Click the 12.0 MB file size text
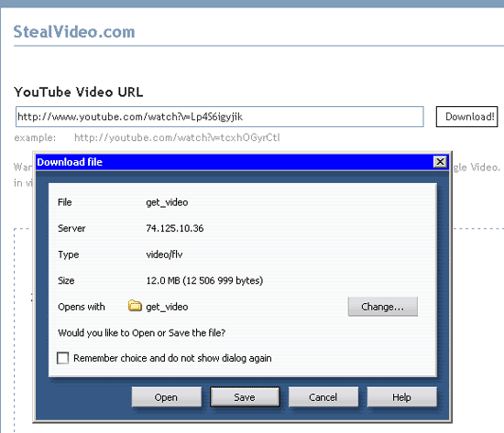The width and height of the screenshot is (504, 433). coord(204,280)
